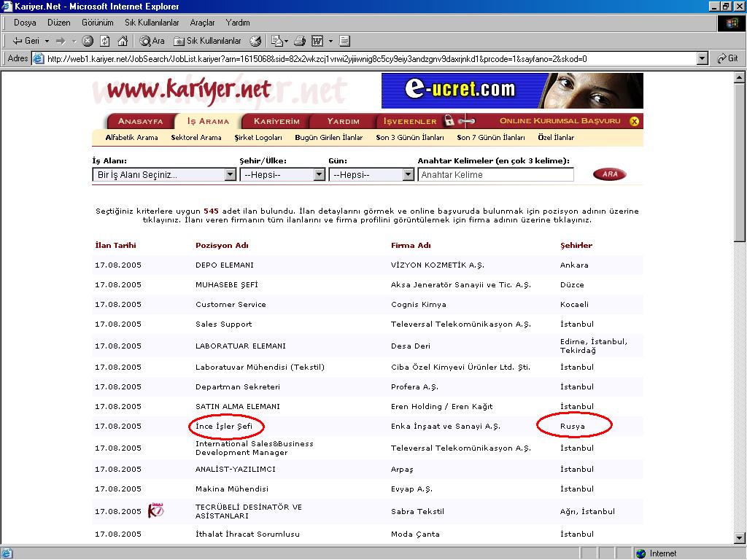Click the Refresh page icon
This screenshot has width=747, height=560.
click(x=105, y=41)
